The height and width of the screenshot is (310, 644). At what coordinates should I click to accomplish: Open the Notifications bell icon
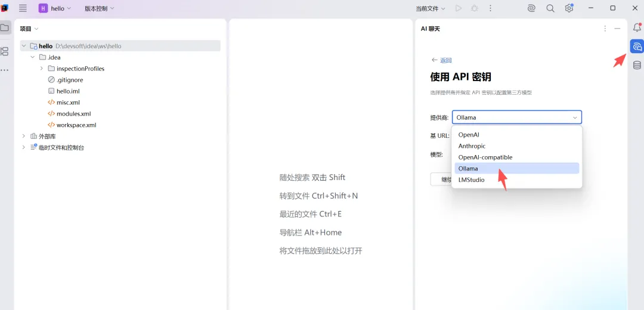(x=637, y=27)
